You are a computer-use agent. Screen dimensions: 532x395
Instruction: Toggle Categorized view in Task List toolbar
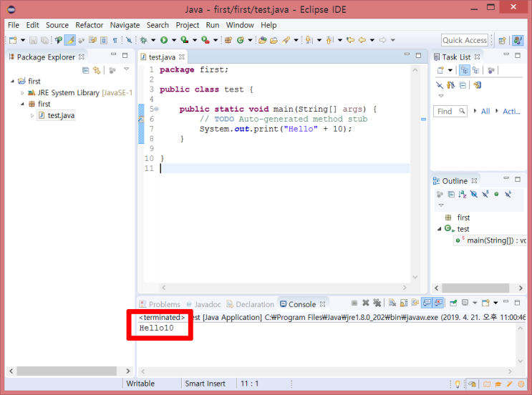pyautogui.click(x=464, y=70)
